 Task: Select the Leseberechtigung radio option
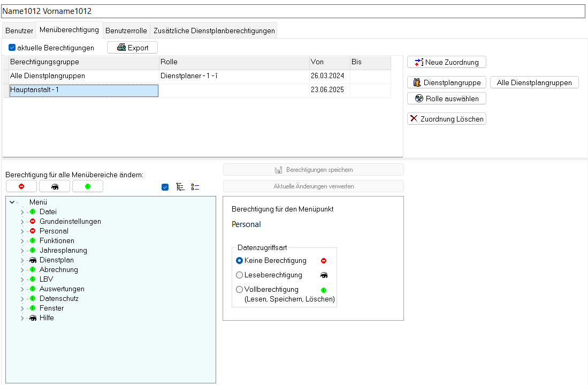tap(240, 275)
